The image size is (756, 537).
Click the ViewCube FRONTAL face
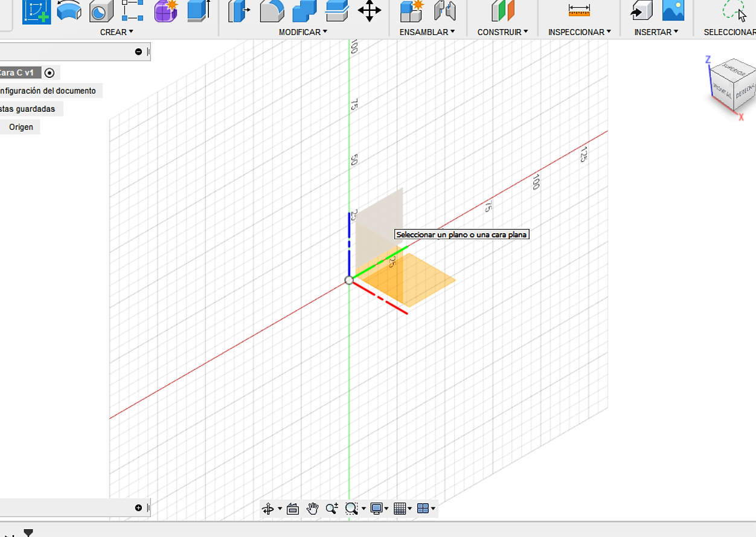tap(722, 92)
